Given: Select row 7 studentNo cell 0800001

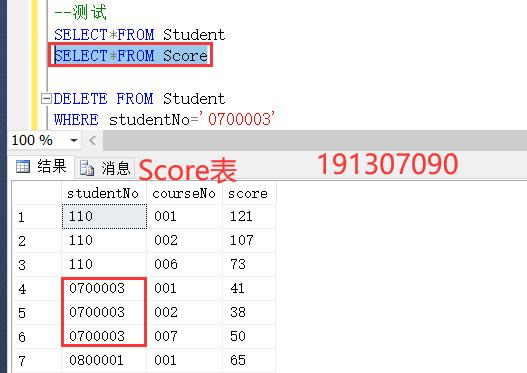Looking at the screenshot, I should (104, 361).
